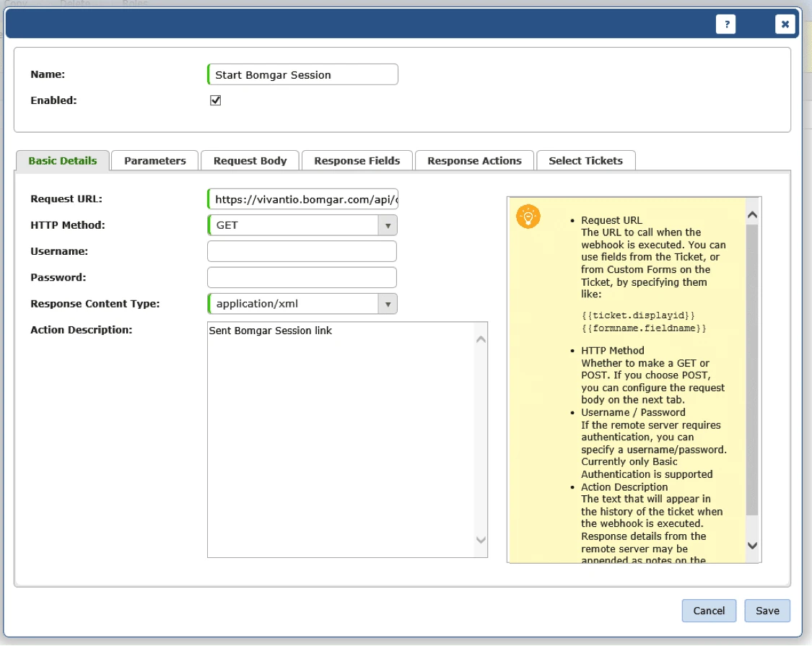The height and width of the screenshot is (646, 812).
Task: Click into the Name field
Action: 302,74
